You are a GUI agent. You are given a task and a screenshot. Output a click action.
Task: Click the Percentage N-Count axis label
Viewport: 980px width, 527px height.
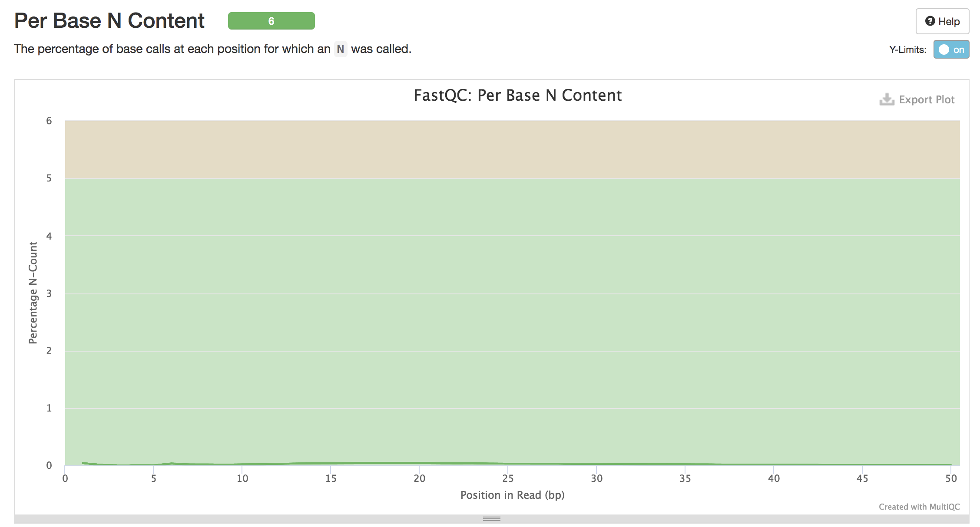(x=33, y=293)
